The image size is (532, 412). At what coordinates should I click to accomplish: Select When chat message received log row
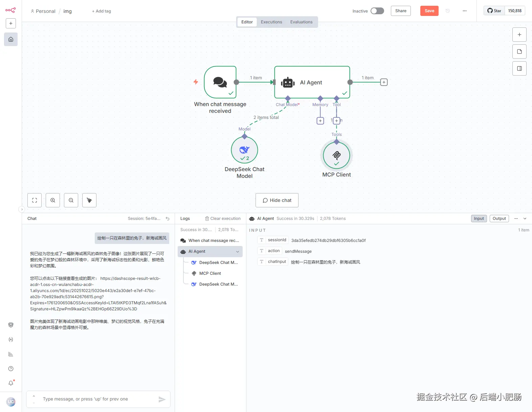click(x=210, y=241)
